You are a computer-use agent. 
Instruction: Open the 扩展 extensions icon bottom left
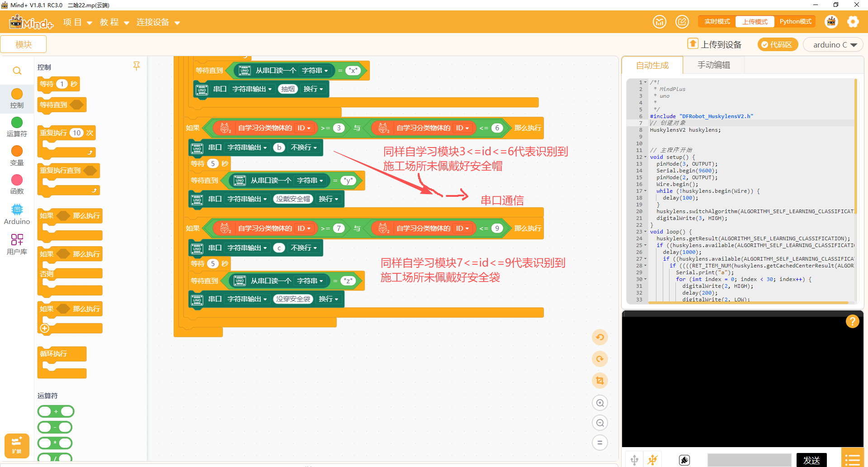17,446
